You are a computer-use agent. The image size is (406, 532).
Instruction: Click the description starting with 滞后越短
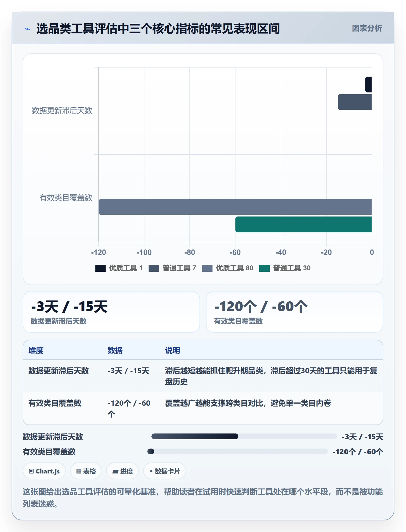(x=271, y=376)
